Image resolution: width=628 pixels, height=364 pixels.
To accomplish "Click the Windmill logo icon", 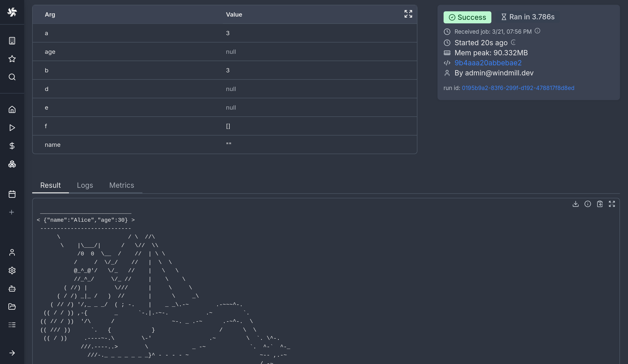I will click(12, 12).
